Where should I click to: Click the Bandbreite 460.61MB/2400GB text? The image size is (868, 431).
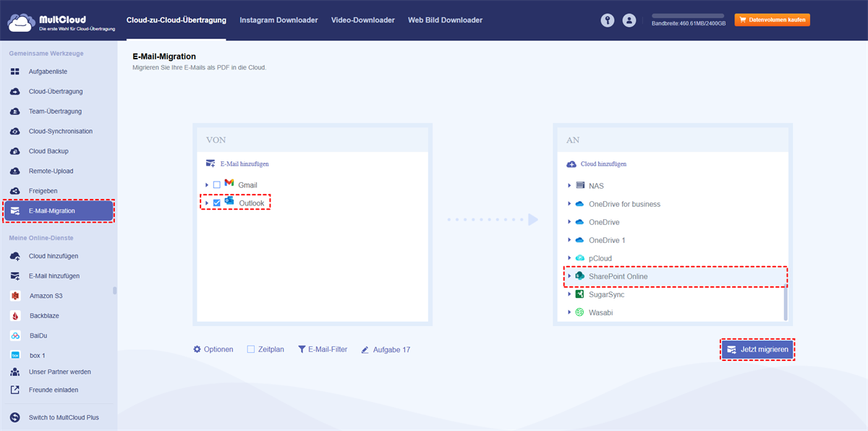click(688, 25)
